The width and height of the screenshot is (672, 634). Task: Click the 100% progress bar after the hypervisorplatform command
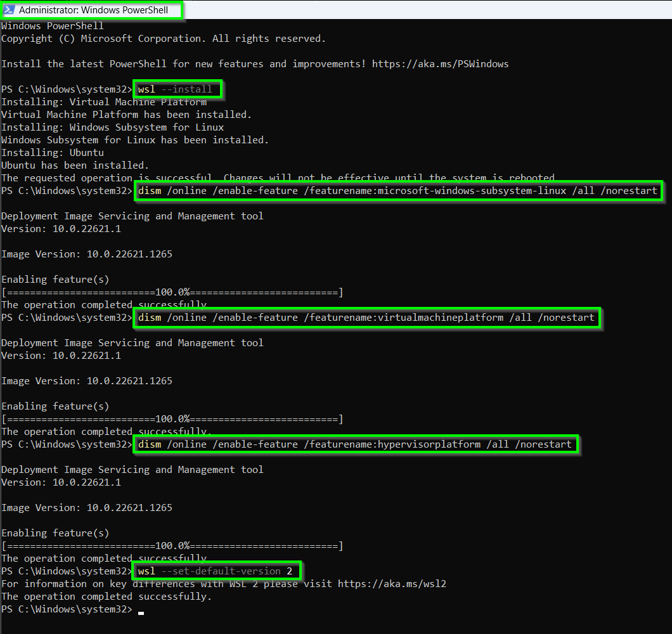[x=172, y=546]
